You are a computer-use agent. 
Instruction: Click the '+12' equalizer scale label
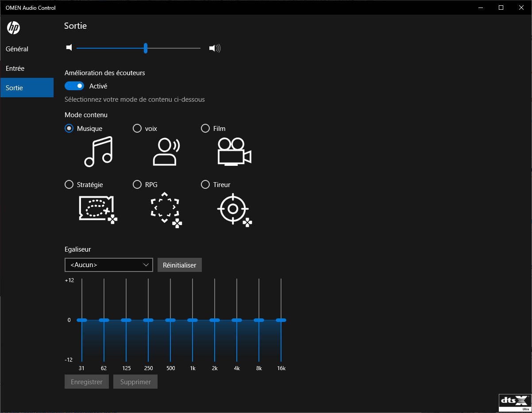click(x=69, y=280)
